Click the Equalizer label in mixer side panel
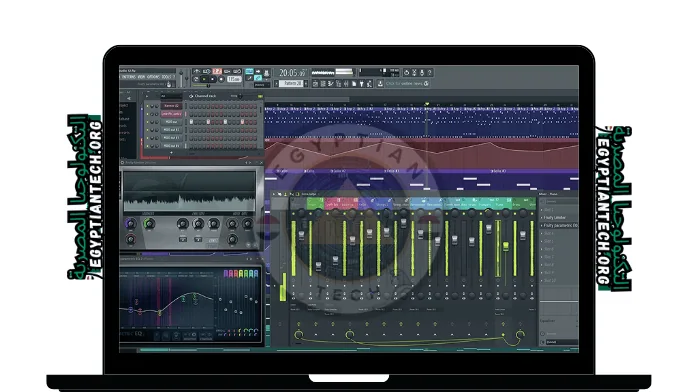 point(548,320)
